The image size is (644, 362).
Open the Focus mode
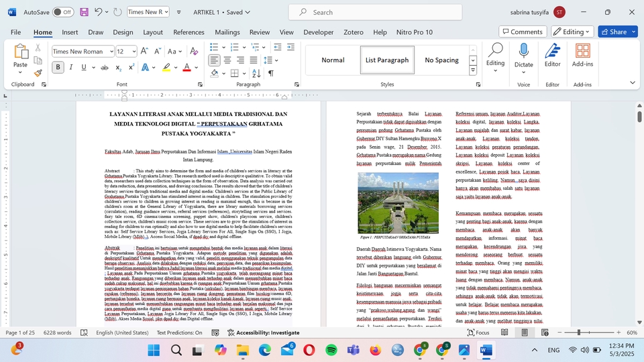(x=478, y=333)
